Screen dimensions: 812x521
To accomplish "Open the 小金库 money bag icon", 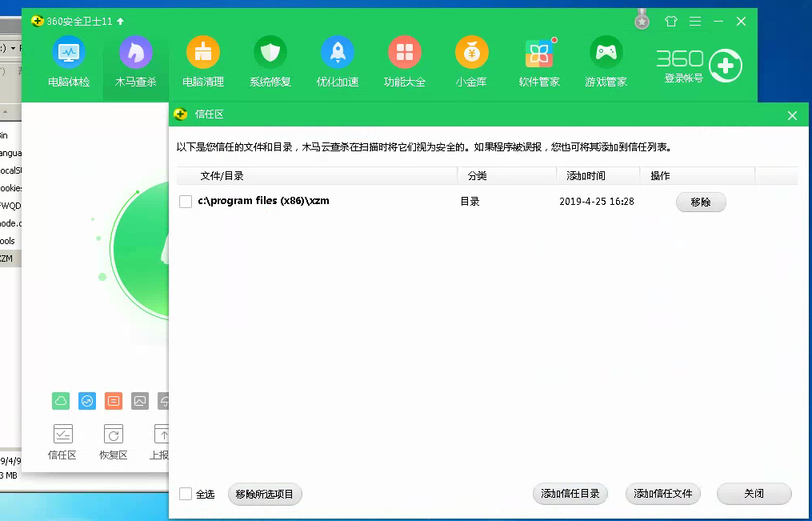I will click(472, 54).
